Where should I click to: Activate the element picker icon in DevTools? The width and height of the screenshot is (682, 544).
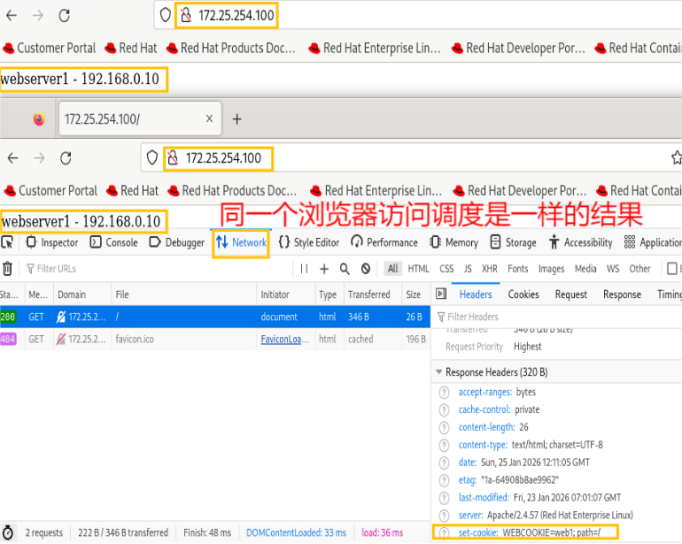click(7, 242)
